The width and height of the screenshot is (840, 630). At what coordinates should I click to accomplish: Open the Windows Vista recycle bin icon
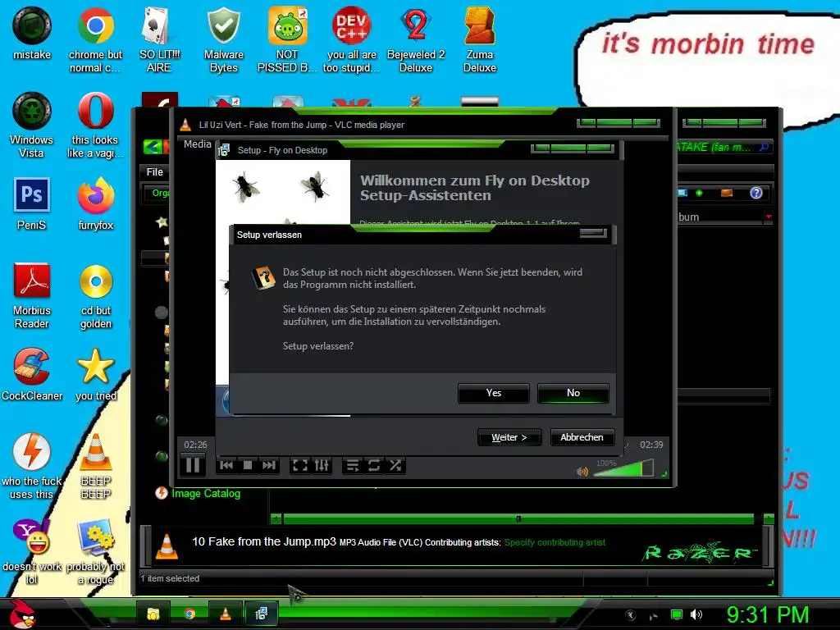click(x=32, y=126)
